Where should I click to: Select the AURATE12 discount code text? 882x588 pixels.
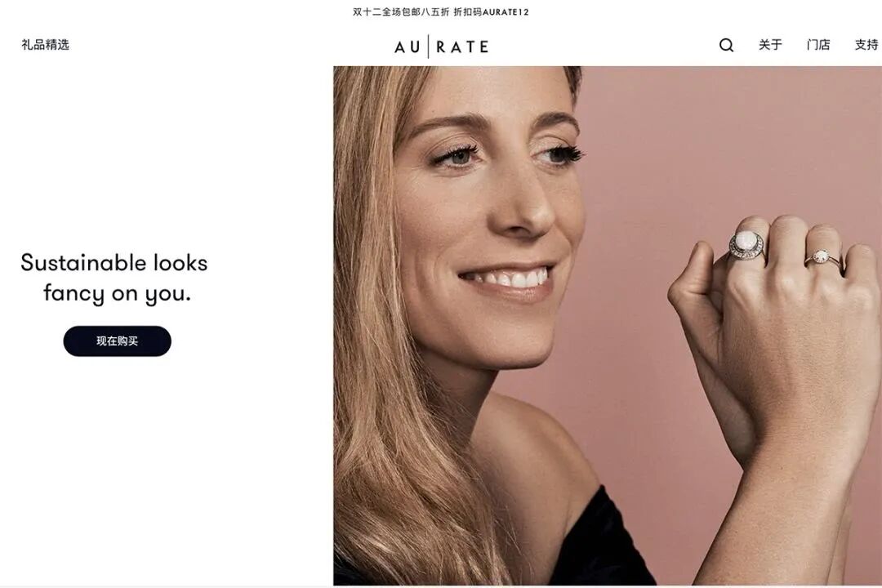506,11
